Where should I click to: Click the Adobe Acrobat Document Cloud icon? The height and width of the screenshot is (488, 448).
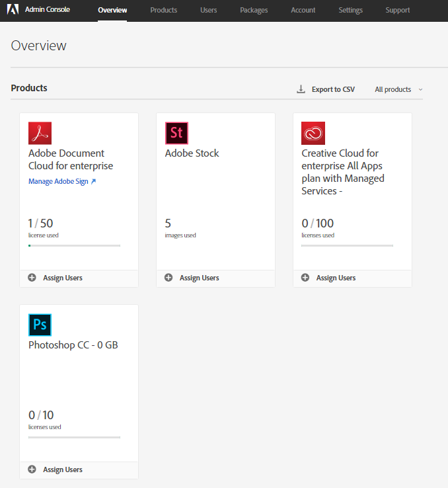point(40,133)
